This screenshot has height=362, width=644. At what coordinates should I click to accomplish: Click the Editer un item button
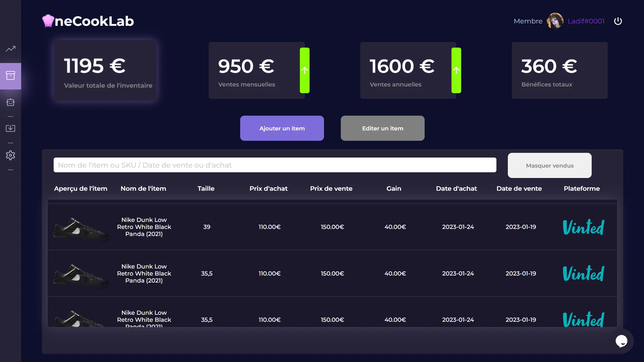[x=383, y=128]
